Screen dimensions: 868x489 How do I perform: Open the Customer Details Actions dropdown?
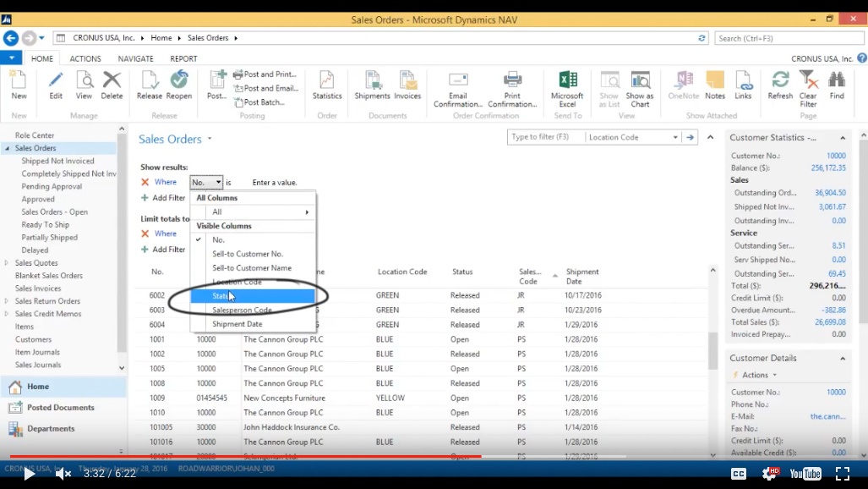pos(760,375)
